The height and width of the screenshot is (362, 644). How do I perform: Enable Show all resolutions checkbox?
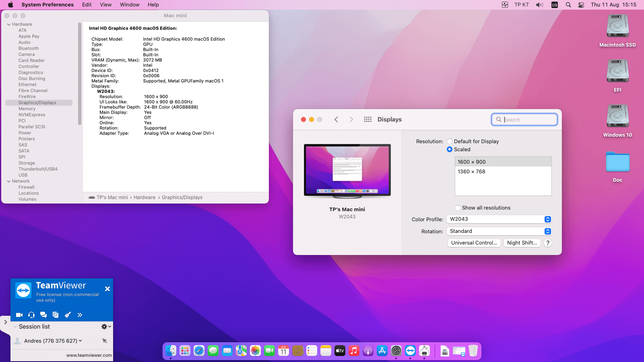click(x=458, y=208)
